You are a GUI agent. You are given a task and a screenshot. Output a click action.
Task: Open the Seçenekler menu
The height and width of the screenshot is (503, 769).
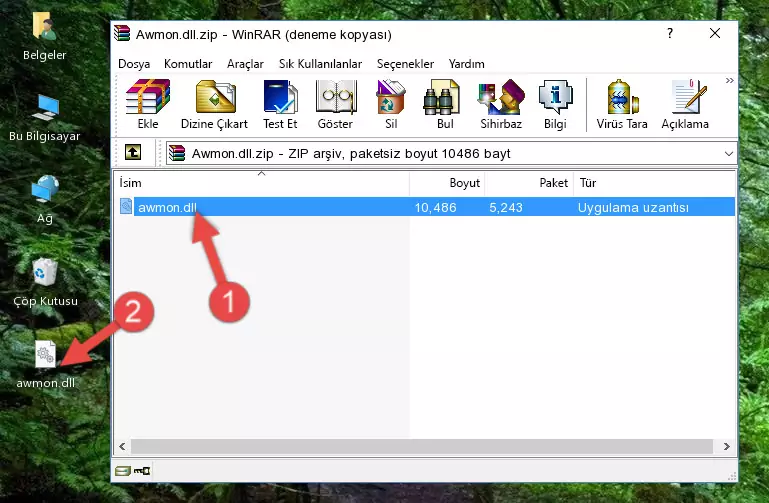tap(405, 64)
